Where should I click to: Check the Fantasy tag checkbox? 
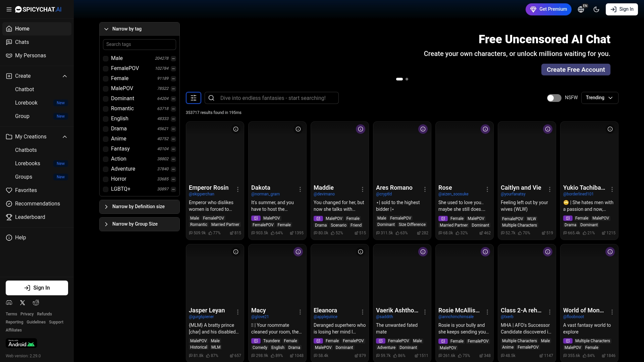tap(106, 149)
